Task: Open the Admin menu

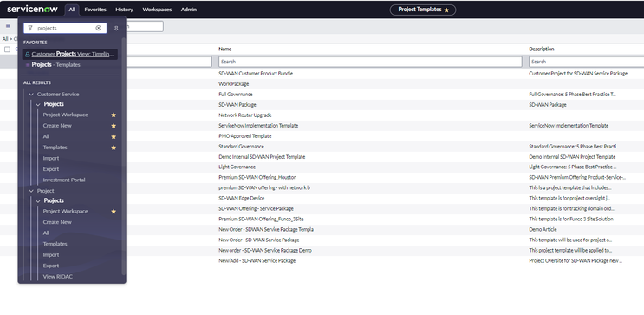Action: pyautogui.click(x=188, y=10)
